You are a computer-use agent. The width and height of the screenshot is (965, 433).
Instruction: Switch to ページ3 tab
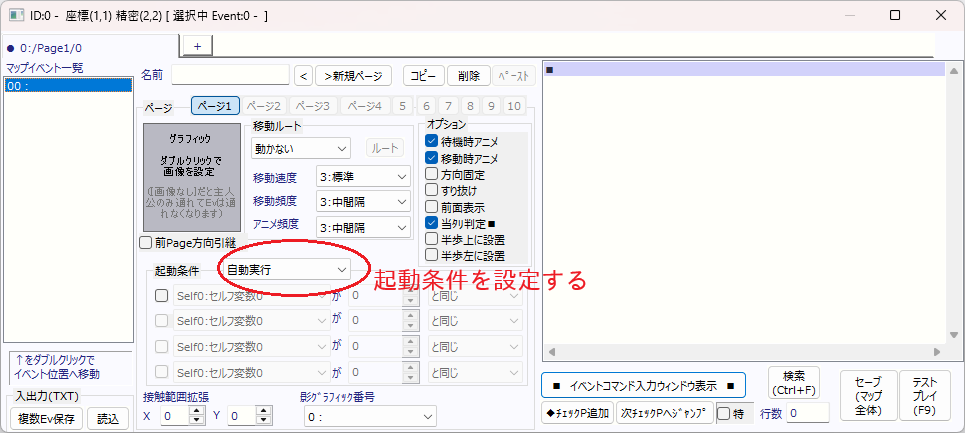pos(313,106)
